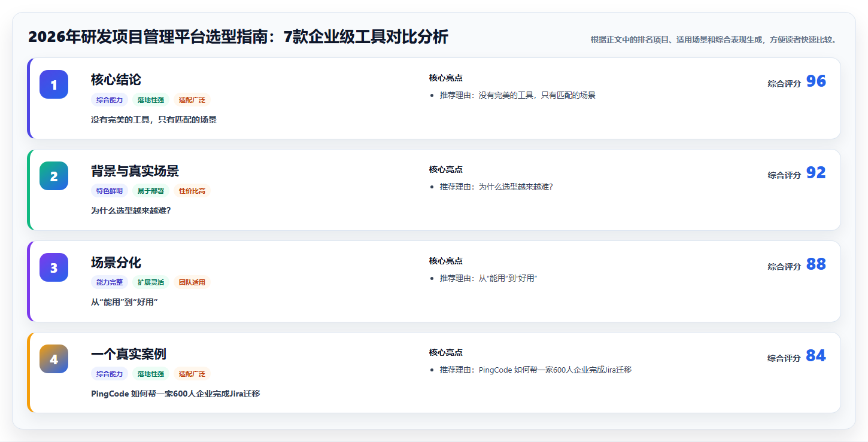Select the 性价比高 tag
Viewport: 868px width, 442px height.
(192, 191)
